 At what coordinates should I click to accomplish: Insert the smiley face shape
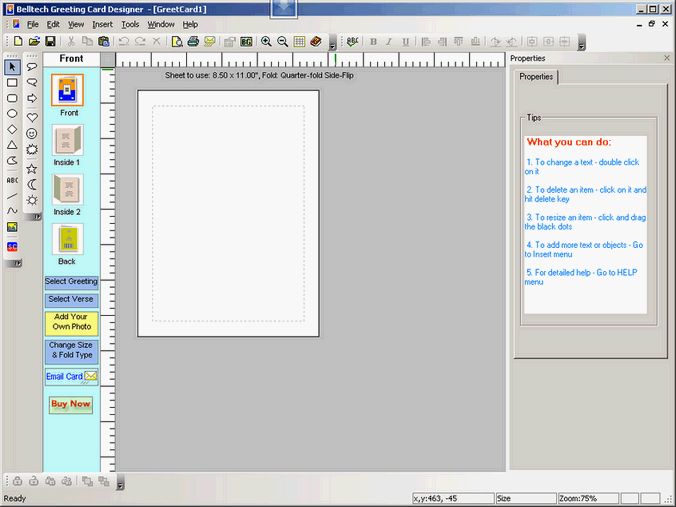click(x=32, y=133)
